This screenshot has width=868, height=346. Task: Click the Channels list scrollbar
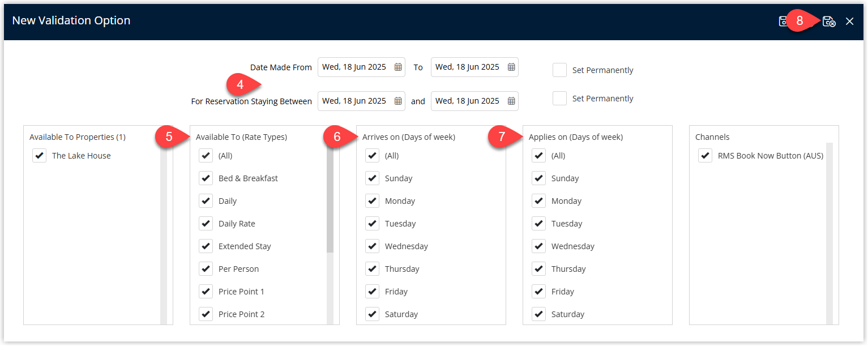pyautogui.click(x=829, y=234)
